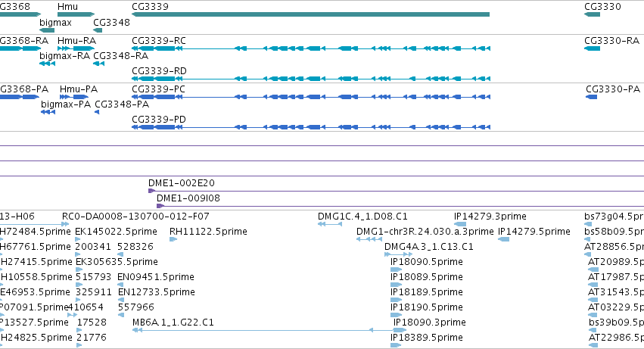
Task: Select the CG3339-PC protein track
Action: click(x=311, y=97)
